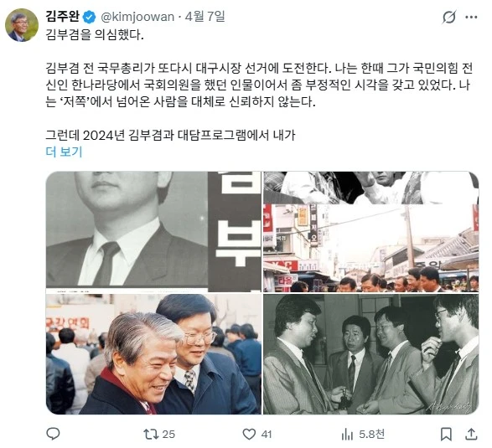This screenshot has width=492, height=448.
Task: Click the author name 김주완
Action: click(x=62, y=16)
